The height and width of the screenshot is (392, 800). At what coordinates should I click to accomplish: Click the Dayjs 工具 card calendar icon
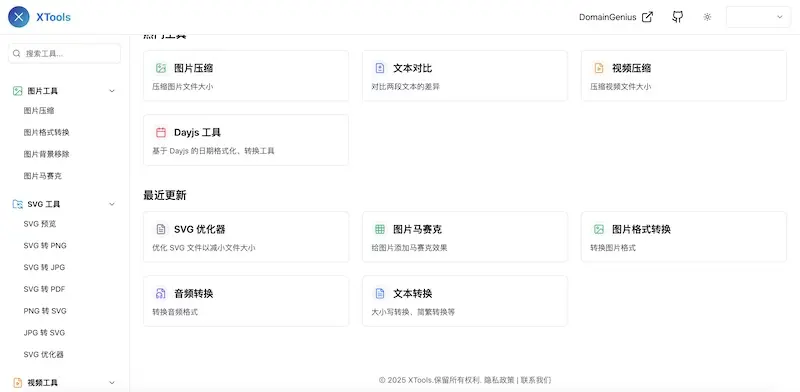pyautogui.click(x=161, y=133)
